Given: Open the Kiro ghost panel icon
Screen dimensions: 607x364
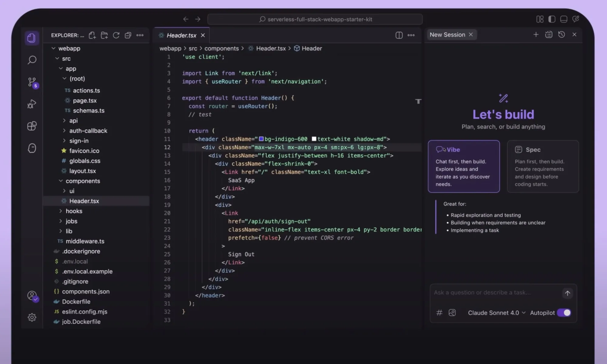Looking at the screenshot, I should coord(32,148).
